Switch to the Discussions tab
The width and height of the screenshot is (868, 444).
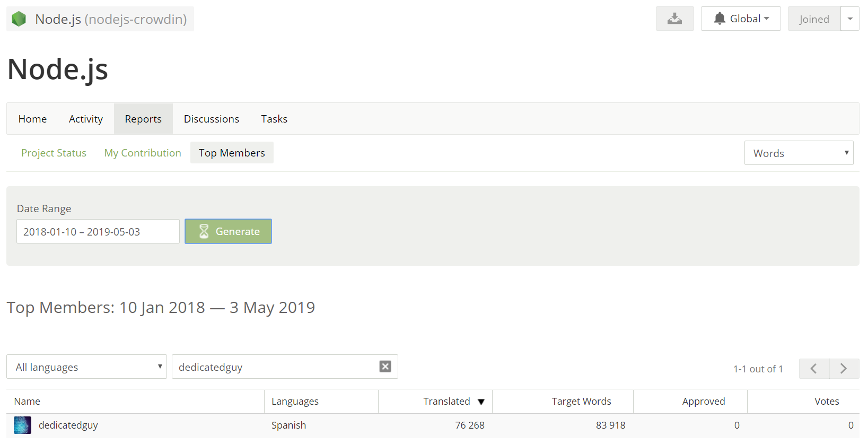point(212,119)
